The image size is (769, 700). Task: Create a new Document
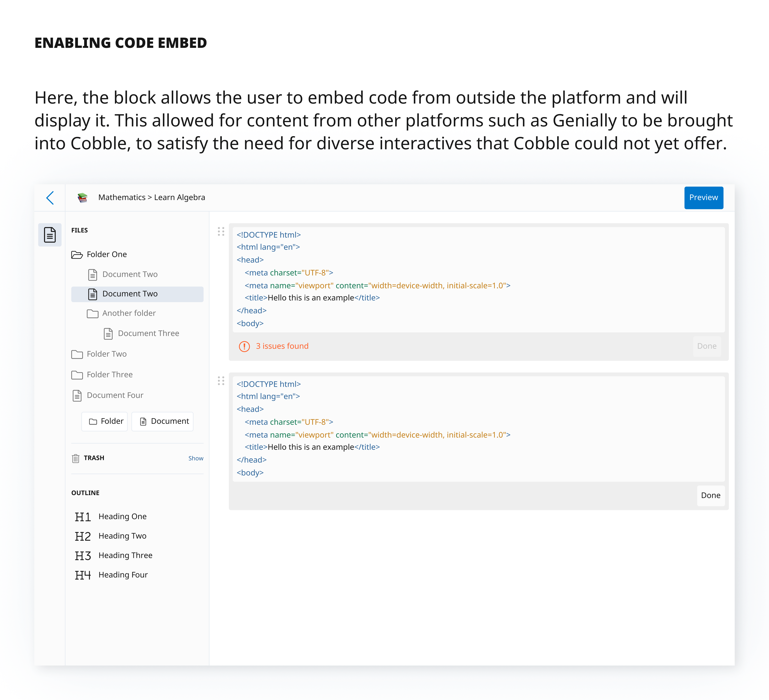[x=162, y=421]
